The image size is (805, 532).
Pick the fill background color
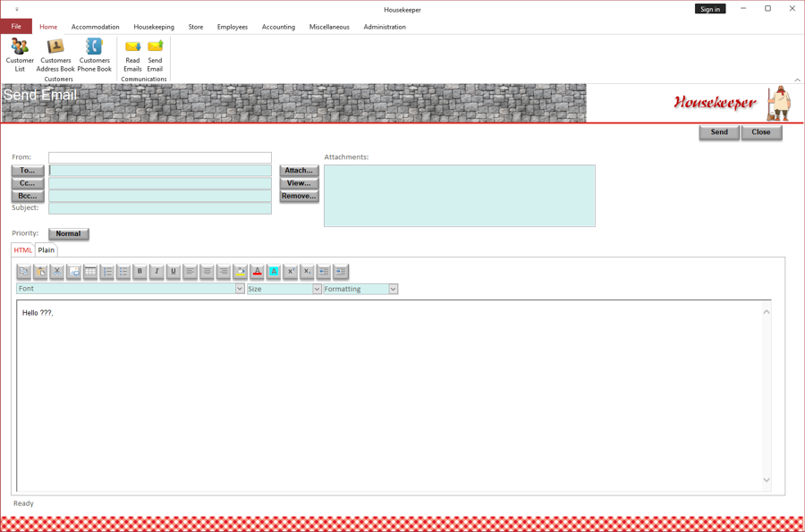[x=241, y=272]
